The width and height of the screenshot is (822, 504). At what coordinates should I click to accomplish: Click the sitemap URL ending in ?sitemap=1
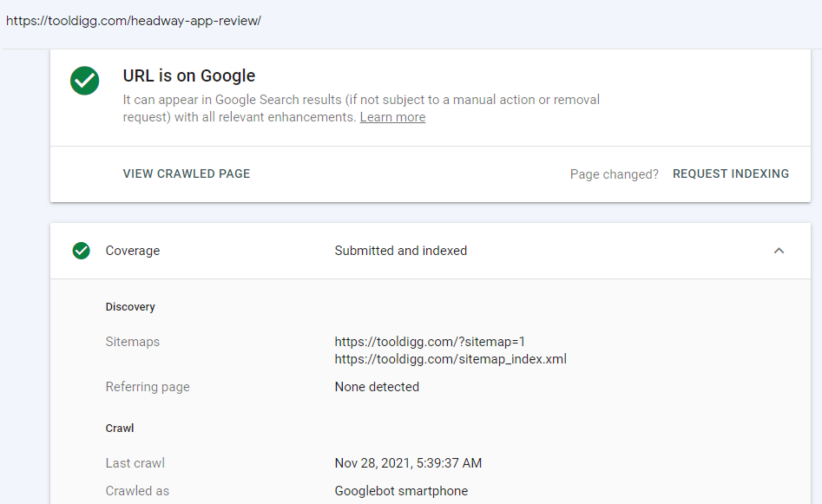tap(430, 342)
